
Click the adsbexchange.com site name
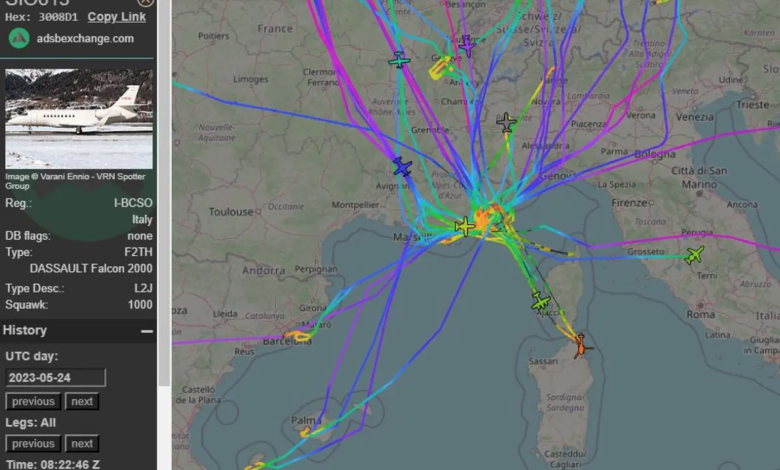[85, 39]
